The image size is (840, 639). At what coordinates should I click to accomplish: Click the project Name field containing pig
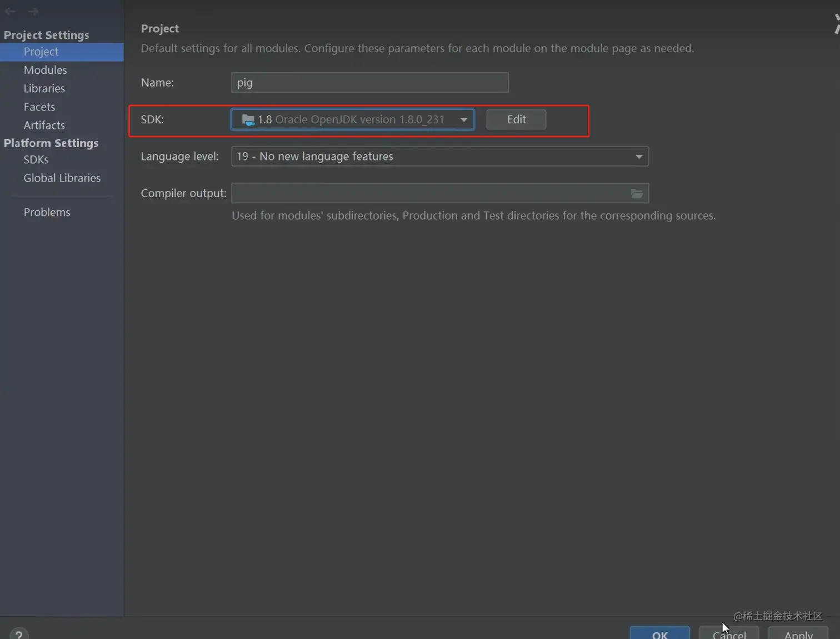369,83
